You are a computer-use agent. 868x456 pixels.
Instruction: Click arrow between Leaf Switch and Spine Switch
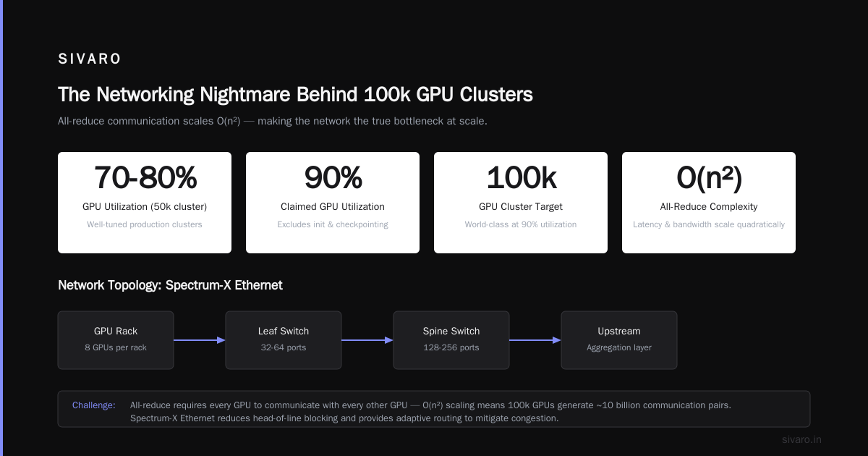pyautogui.click(x=367, y=340)
